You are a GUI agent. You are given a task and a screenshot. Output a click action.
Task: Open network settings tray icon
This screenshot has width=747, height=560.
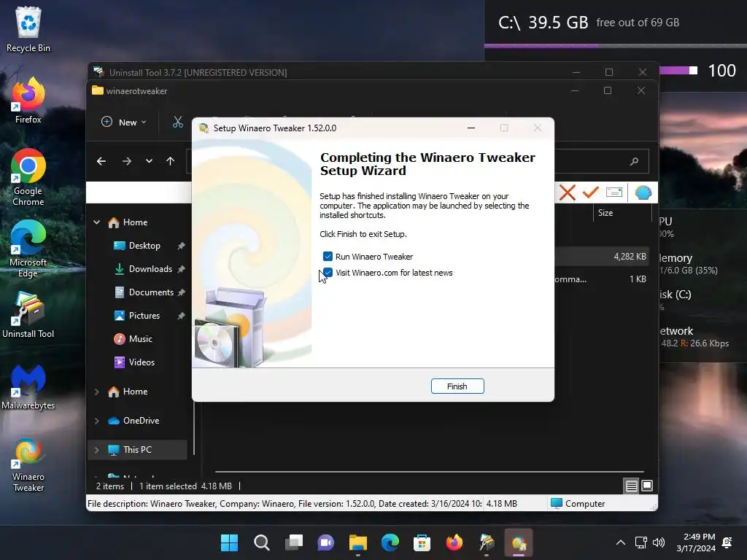click(641, 542)
